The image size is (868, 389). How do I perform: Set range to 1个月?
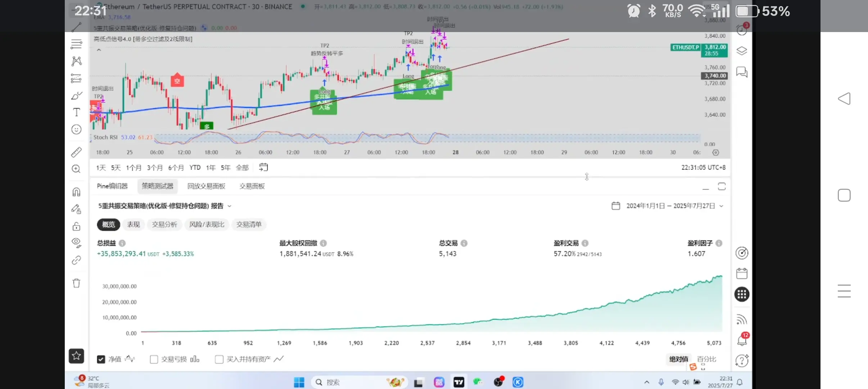[x=134, y=167]
